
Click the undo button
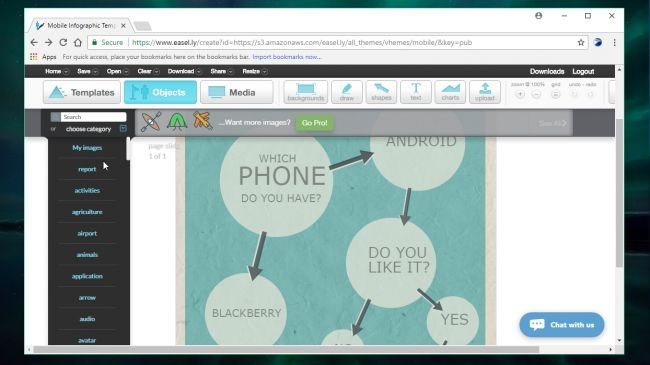[x=574, y=95]
